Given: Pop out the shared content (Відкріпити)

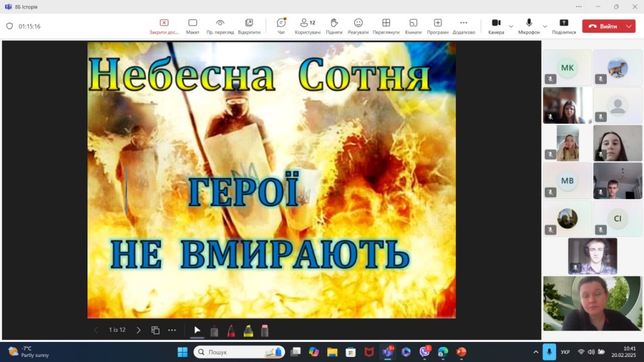Looking at the screenshot, I should click(x=249, y=26).
